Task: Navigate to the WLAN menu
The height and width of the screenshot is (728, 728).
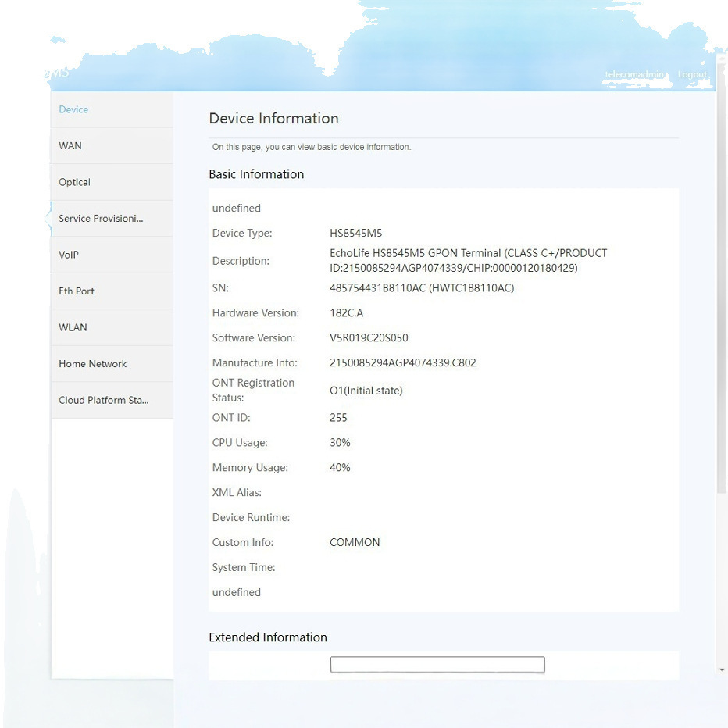Action: [x=73, y=327]
